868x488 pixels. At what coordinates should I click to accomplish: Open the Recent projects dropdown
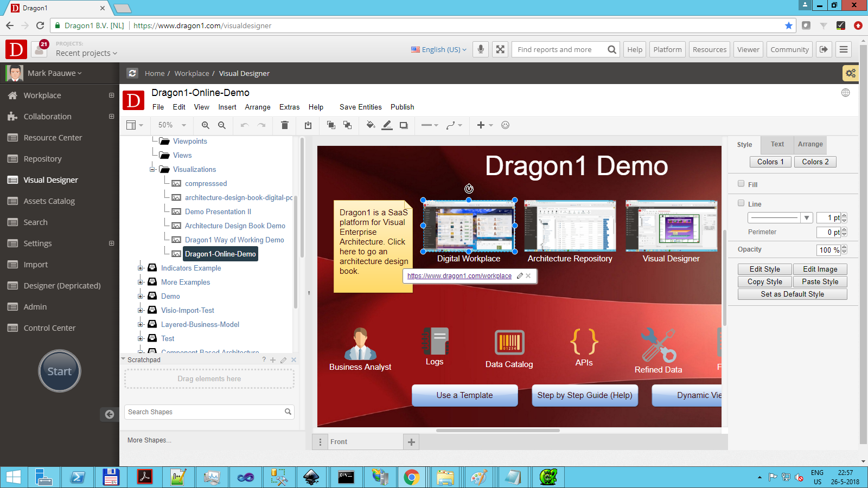pyautogui.click(x=86, y=53)
